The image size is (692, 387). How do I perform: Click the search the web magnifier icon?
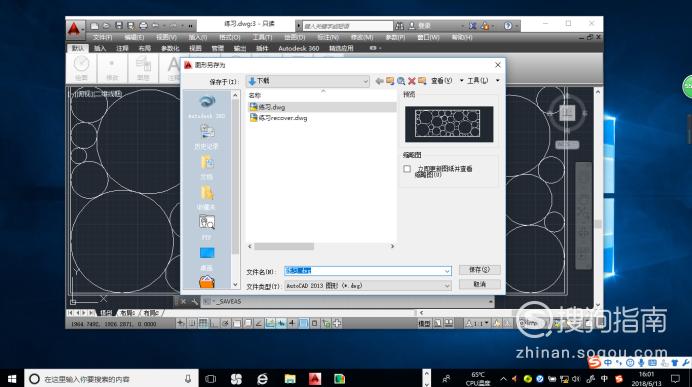coord(401,81)
